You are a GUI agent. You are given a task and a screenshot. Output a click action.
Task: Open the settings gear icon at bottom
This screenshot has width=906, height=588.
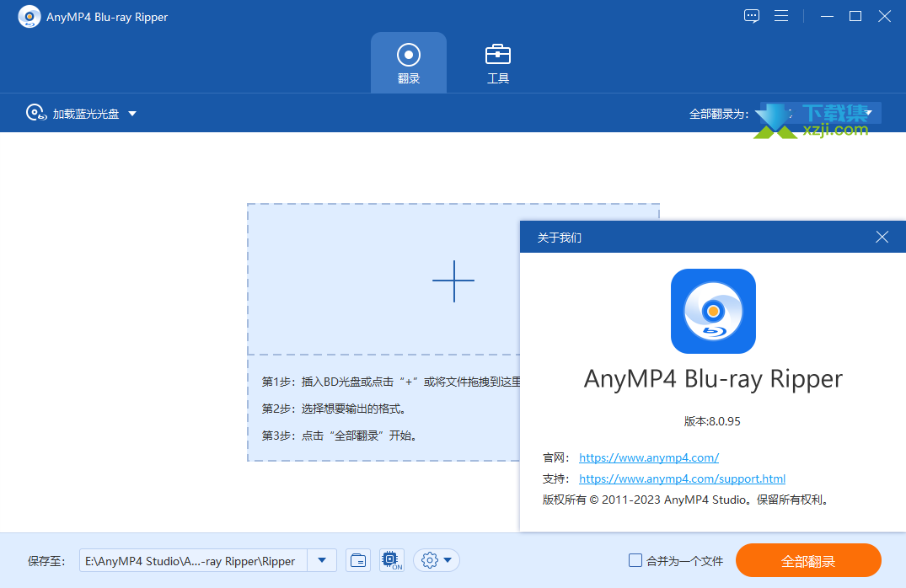click(429, 560)
